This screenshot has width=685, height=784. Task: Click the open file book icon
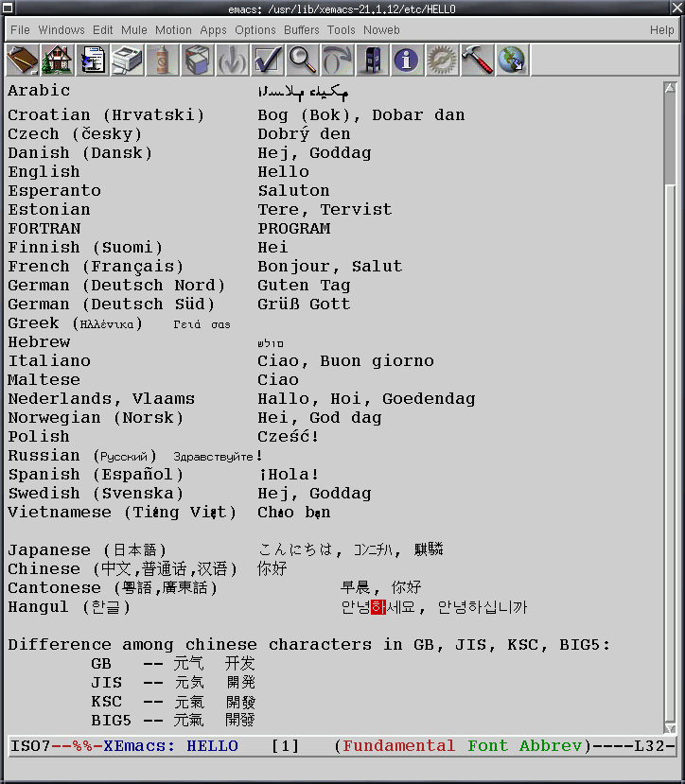click(23, 60)
